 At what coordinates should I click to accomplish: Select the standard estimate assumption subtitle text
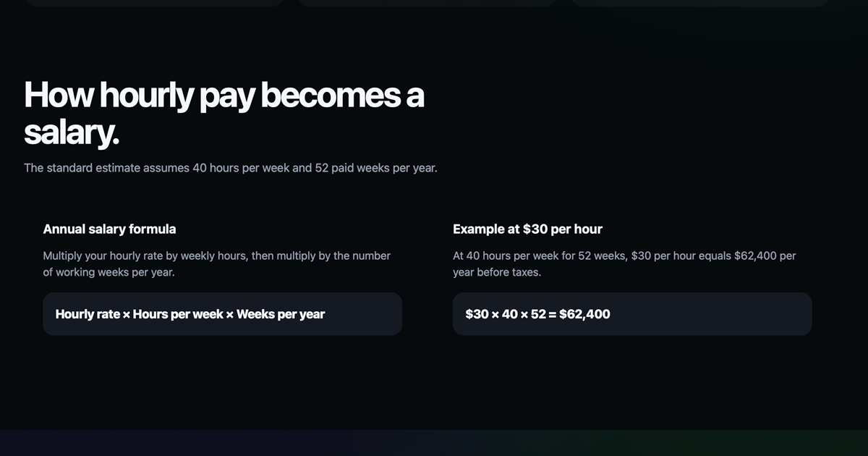point(231,168)
